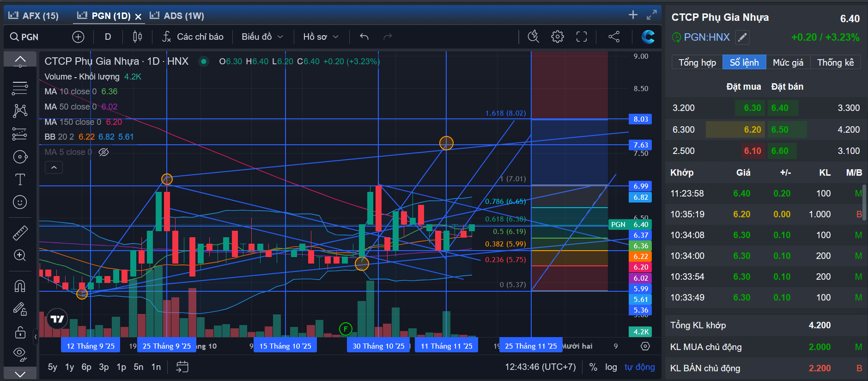Open chart settings gear
The width and height of the screenshot is (868, 381).
tap(558, 37)
